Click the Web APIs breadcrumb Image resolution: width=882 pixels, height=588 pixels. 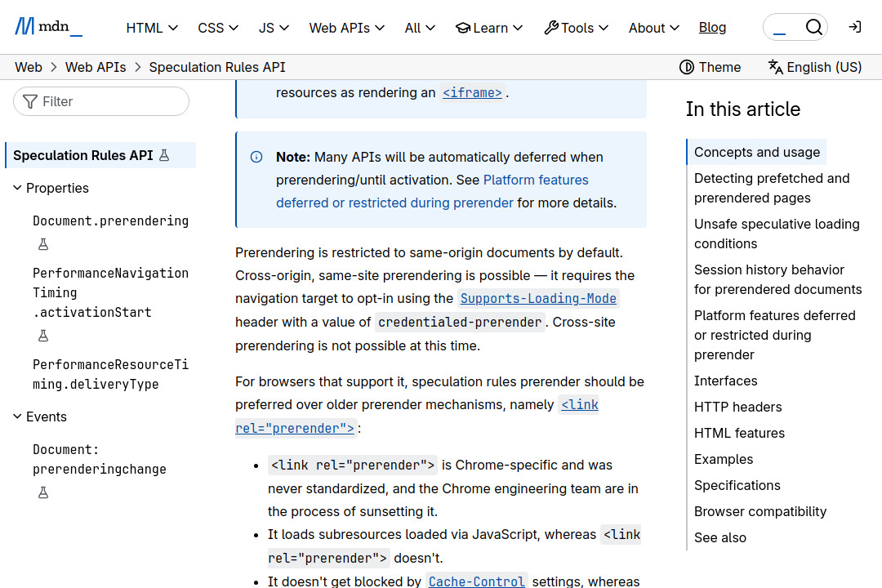click(x=96, y=67)
